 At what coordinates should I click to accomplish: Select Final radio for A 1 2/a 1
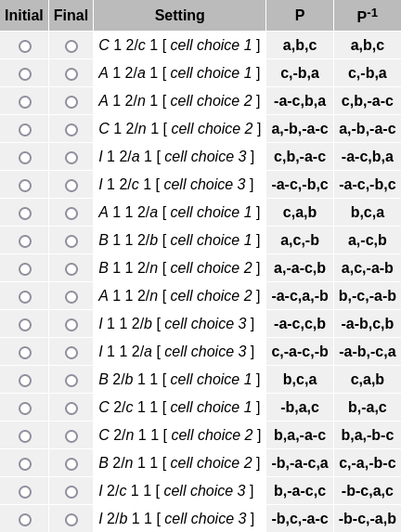click(x=71, y=74)
